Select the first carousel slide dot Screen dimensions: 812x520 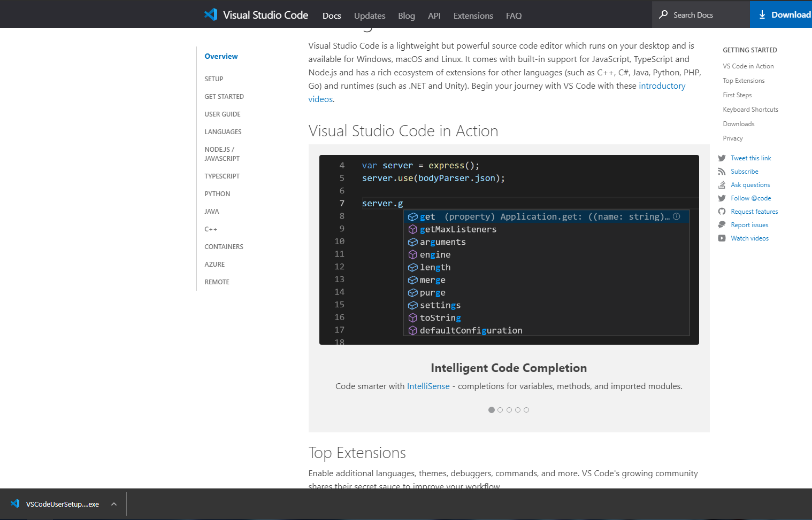tap(492, 410)
